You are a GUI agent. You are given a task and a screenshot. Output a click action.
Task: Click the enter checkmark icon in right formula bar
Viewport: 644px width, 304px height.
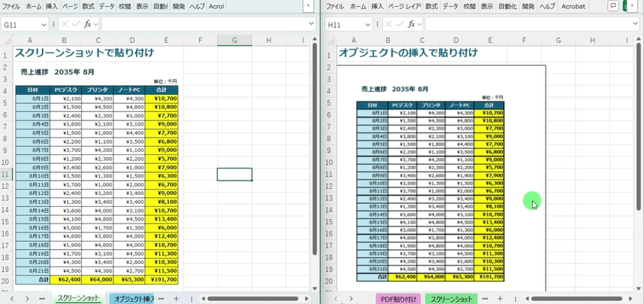click(400, 24)
